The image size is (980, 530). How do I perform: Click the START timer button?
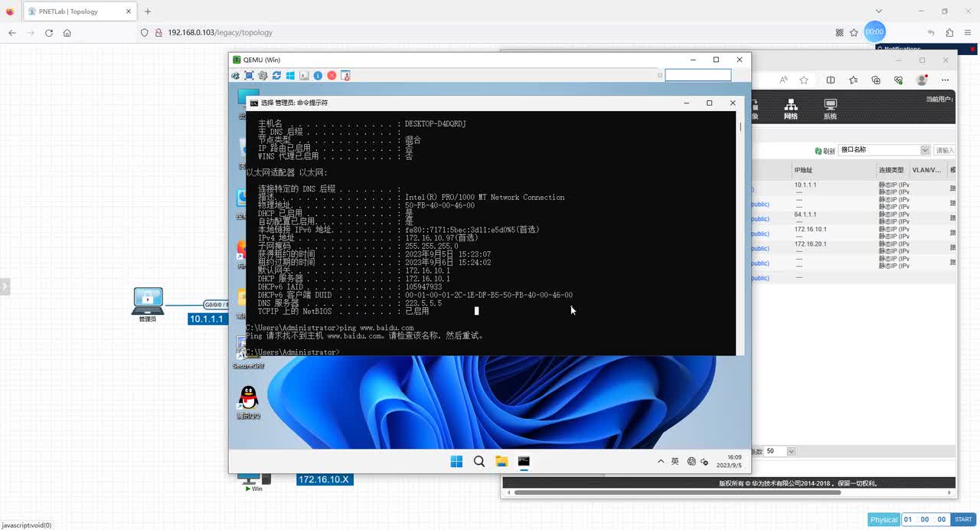(x=963, y=519)
